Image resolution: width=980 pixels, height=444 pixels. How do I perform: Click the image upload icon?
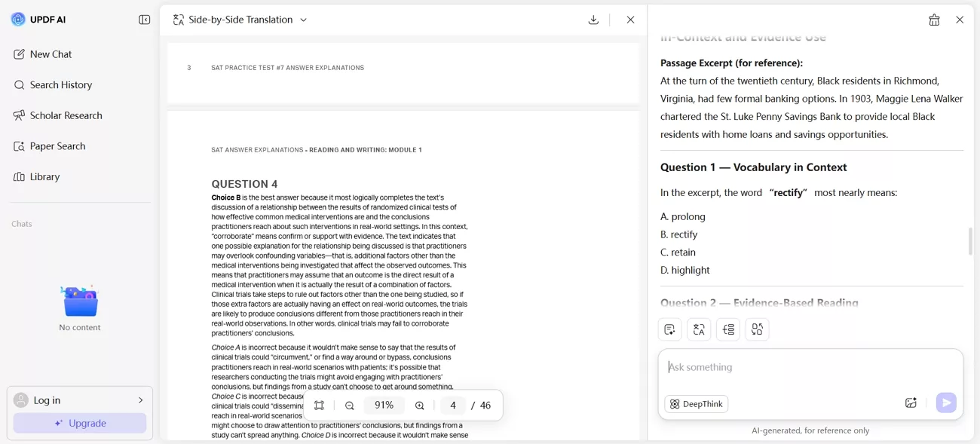click(911, 403)
